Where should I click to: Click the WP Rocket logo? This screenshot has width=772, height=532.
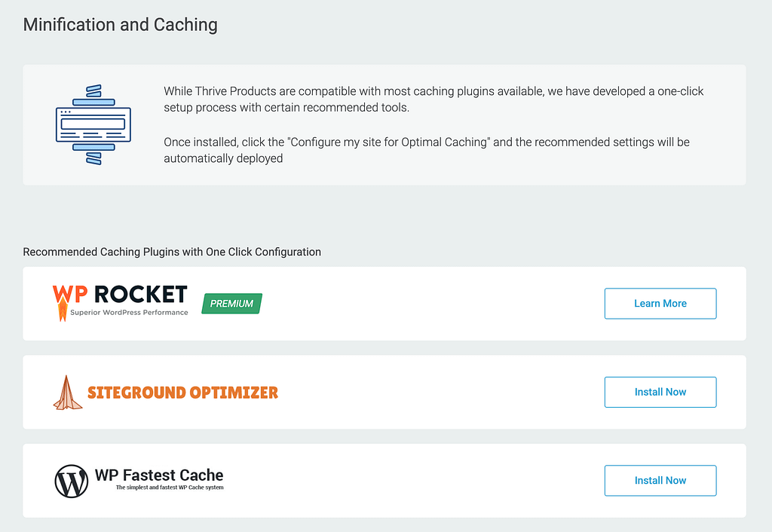pyautogui.click(x=120, y=303)
